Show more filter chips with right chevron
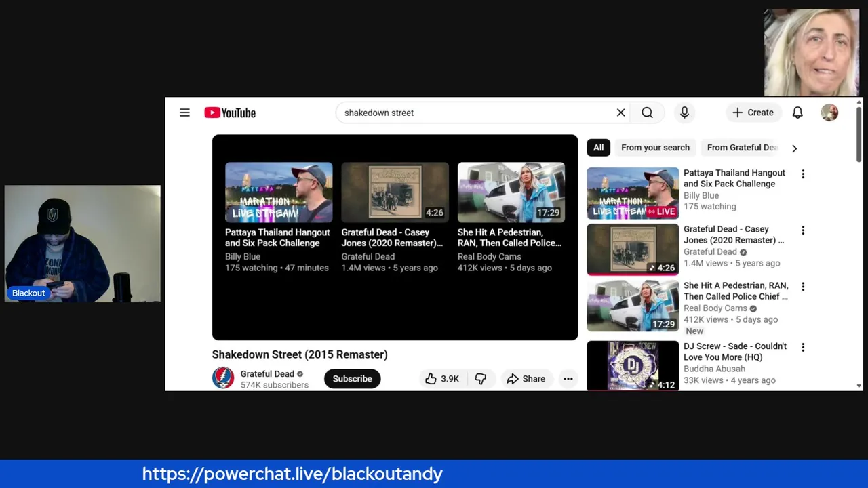The image size is (868, 488). (794, 148)
